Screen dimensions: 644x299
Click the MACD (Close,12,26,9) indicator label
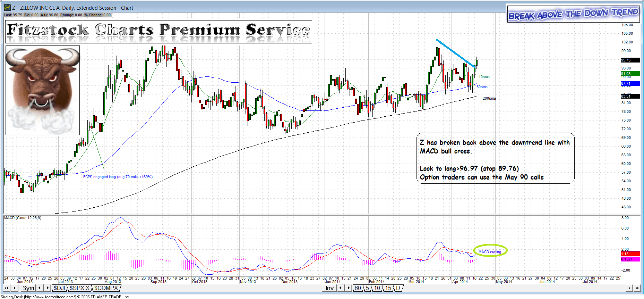pyautogui.click(x=23, y=218)
